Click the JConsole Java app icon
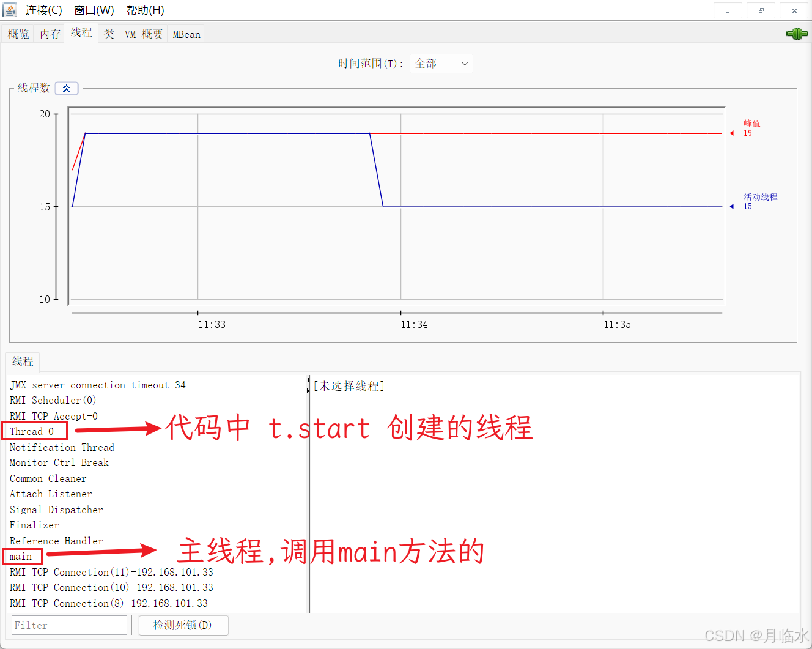This screenshot has width=812, height=649. (x=10, y=10)
